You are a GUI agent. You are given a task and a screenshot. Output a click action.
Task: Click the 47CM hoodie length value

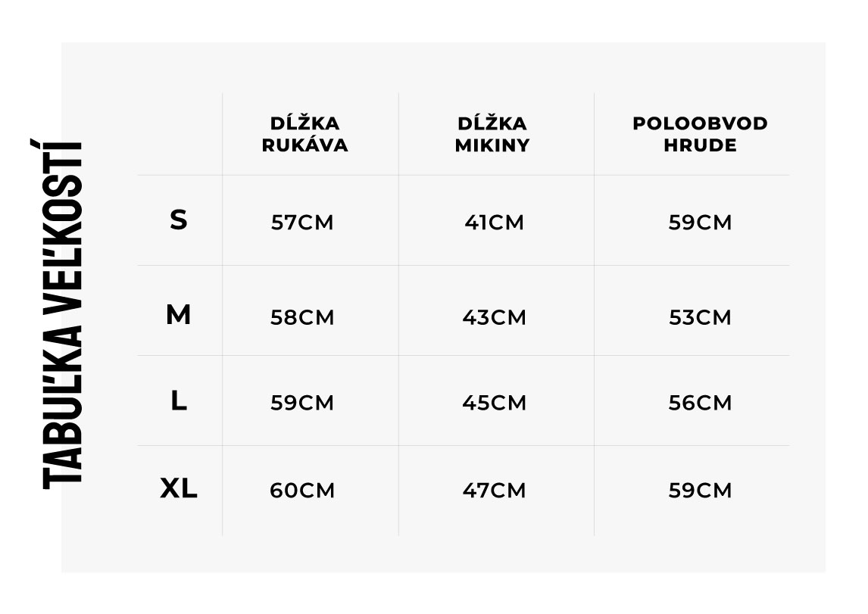[495, 491]
